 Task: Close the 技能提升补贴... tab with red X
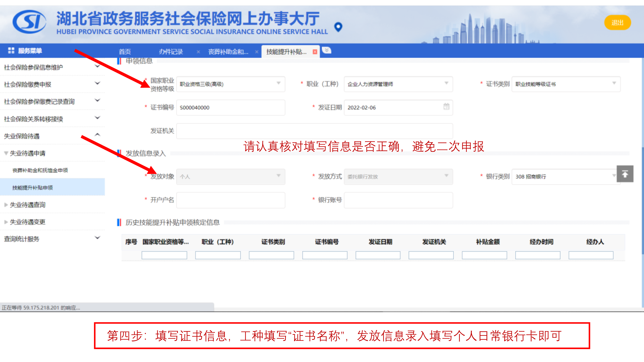tap(315, 52)
